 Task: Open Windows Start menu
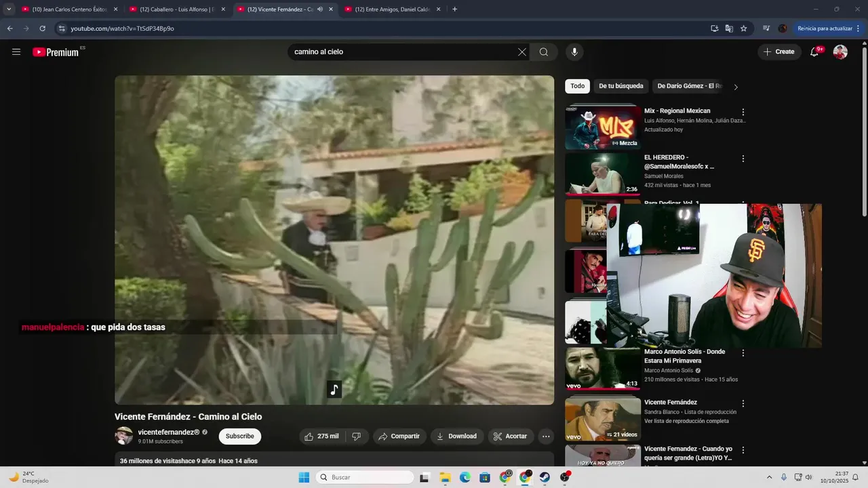(304, 477)
